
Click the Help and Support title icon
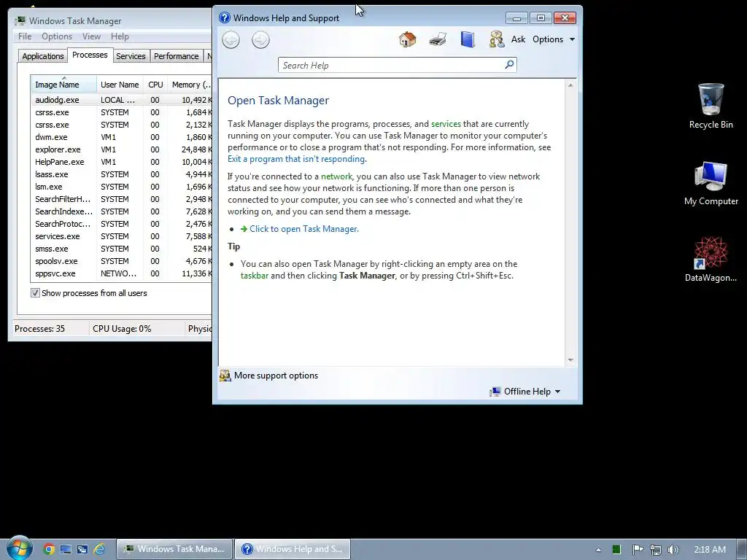(x=225, y=17)
